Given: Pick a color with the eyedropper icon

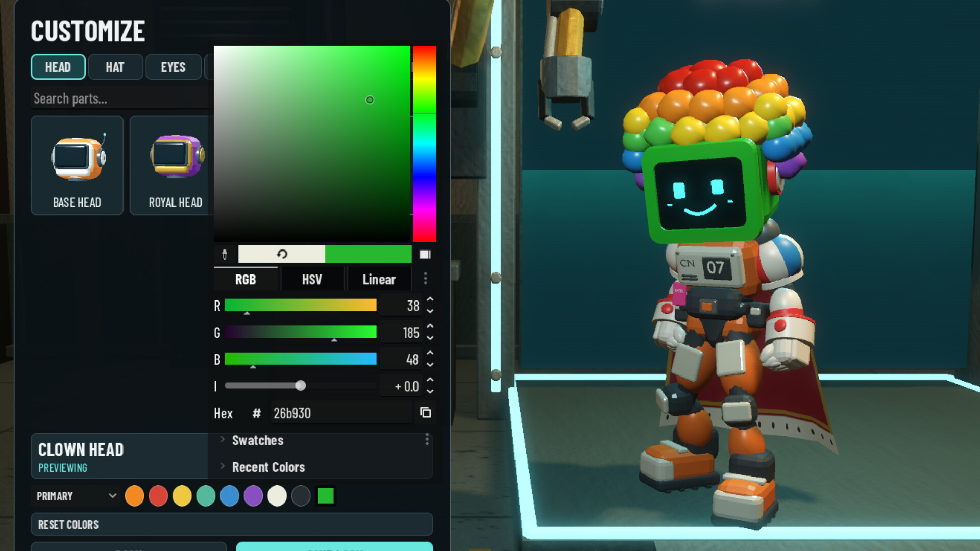Looking at the screenshot, I should point(225,254).
